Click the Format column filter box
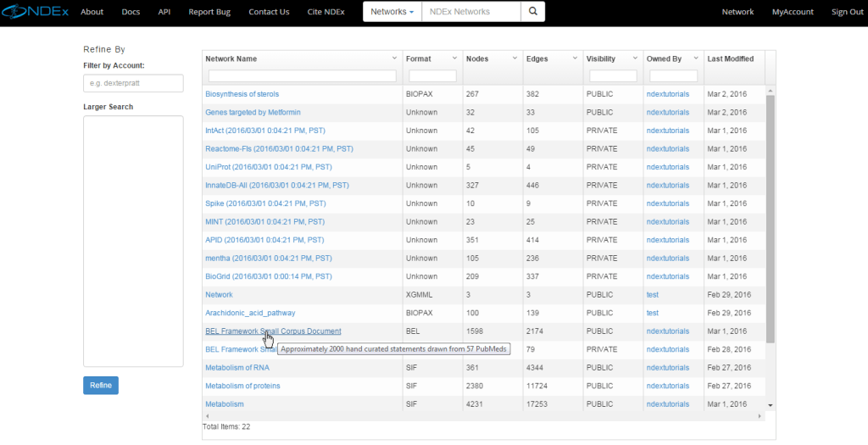 [433, 75]
